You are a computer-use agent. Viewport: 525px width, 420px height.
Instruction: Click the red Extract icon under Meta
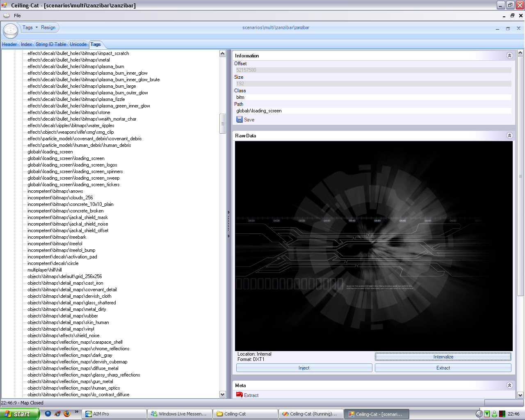coord(240,395)
